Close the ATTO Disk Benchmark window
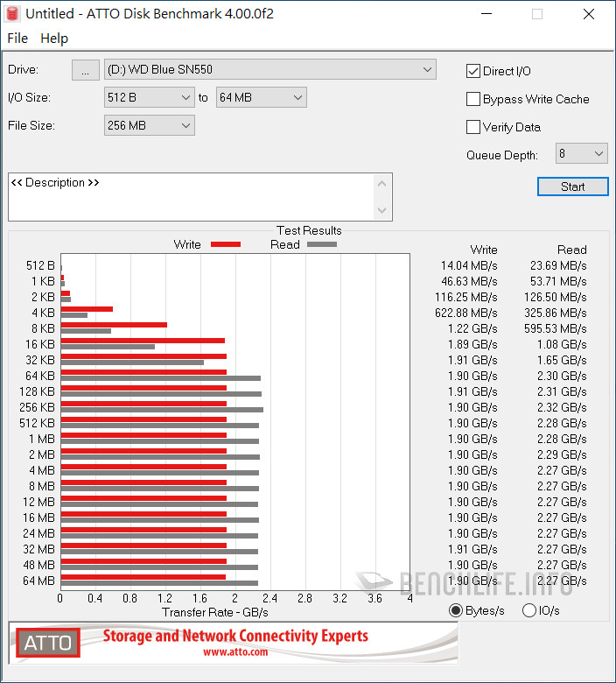This screenshot has width=616, height=683. (589, 14)
